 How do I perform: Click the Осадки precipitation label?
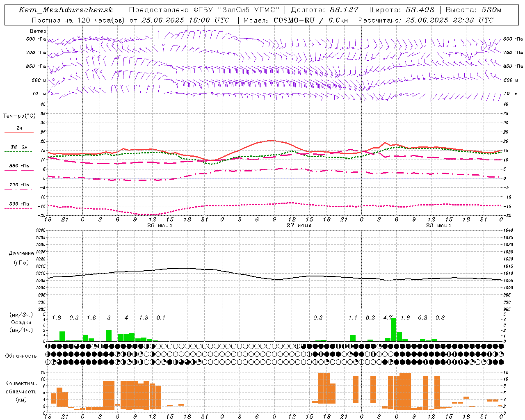(x=21, y=322)
